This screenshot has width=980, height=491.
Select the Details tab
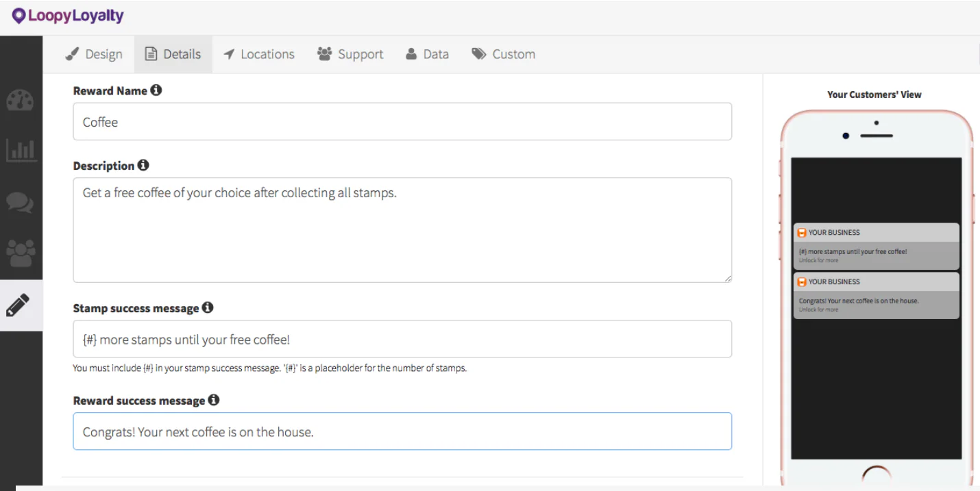tap(173, 54)
